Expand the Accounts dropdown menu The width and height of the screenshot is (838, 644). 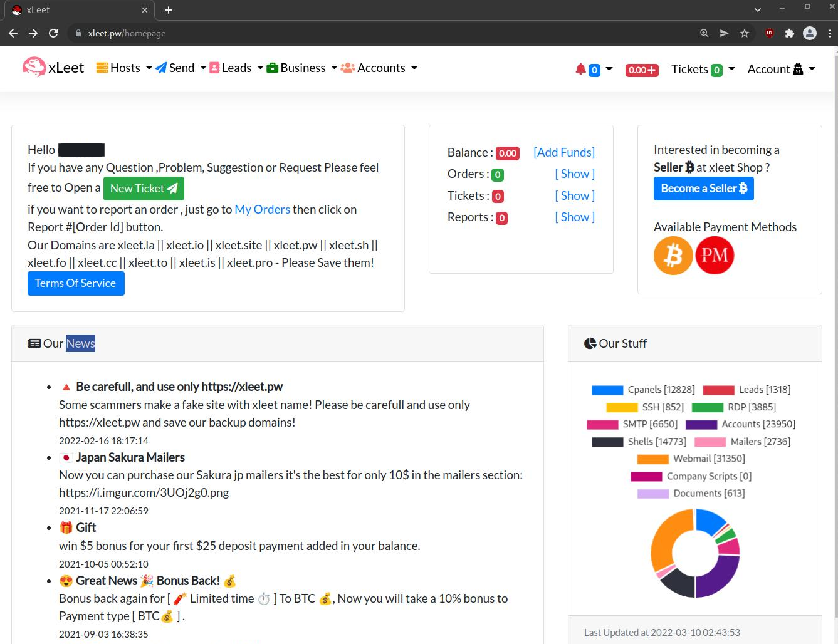(414, 68)
